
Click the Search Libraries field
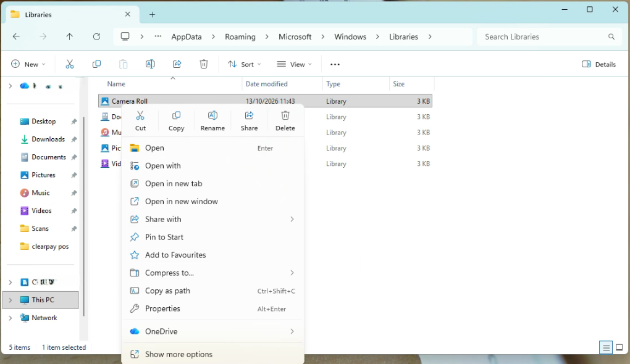click(548, 36)
